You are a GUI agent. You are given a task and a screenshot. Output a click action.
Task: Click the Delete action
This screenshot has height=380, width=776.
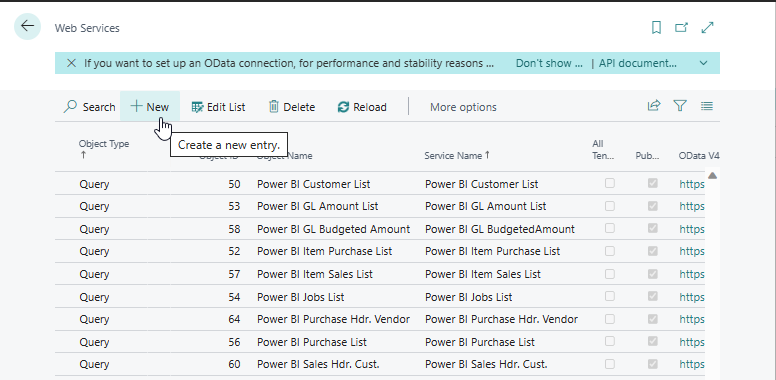tap(291, 107)
